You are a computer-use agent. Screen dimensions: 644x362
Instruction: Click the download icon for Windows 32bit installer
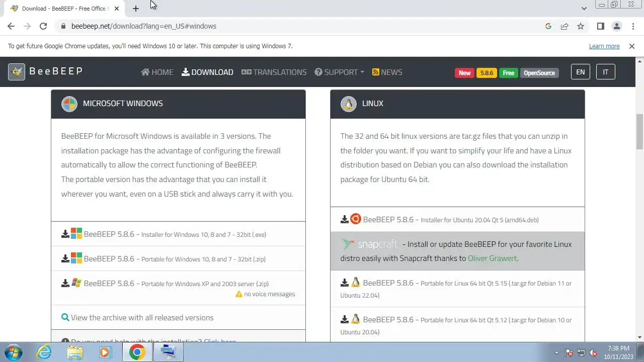(x=65, y=234)
